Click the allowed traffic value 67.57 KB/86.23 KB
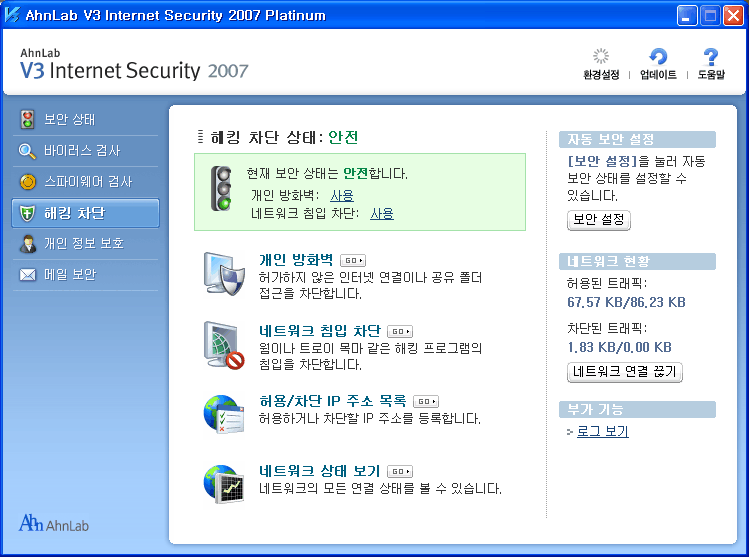 [626, 302]
